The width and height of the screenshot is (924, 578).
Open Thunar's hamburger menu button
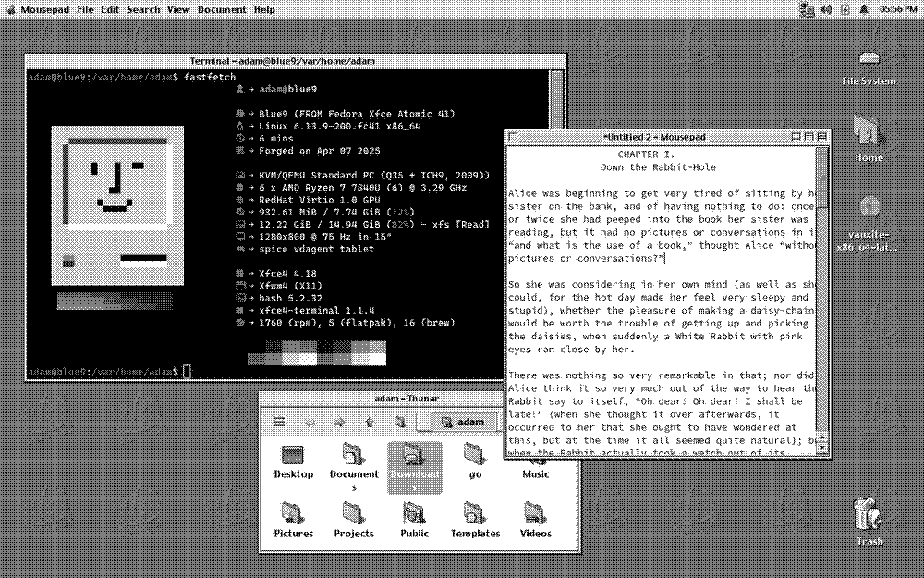(x=279, y=421)
